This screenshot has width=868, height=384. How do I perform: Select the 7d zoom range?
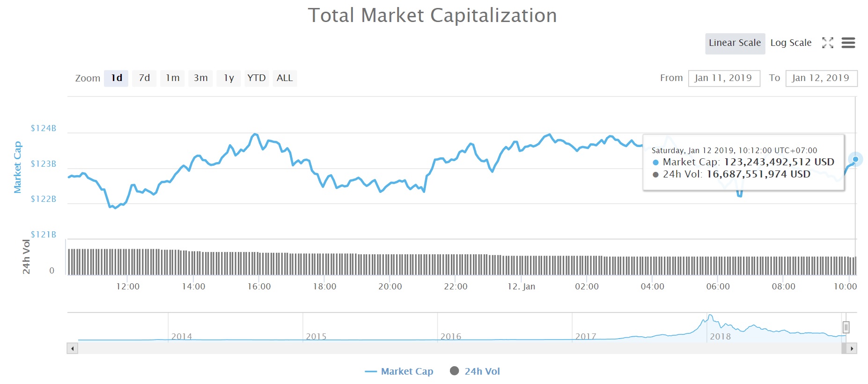pyautogui.click(x=144, y=78)
